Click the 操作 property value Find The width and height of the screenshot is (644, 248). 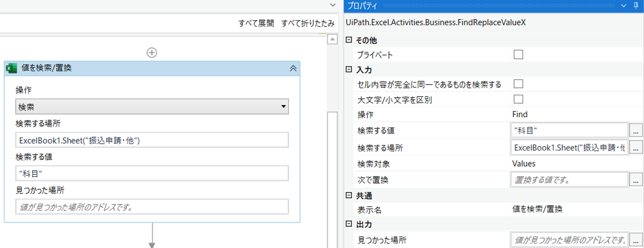coord(520,115)
